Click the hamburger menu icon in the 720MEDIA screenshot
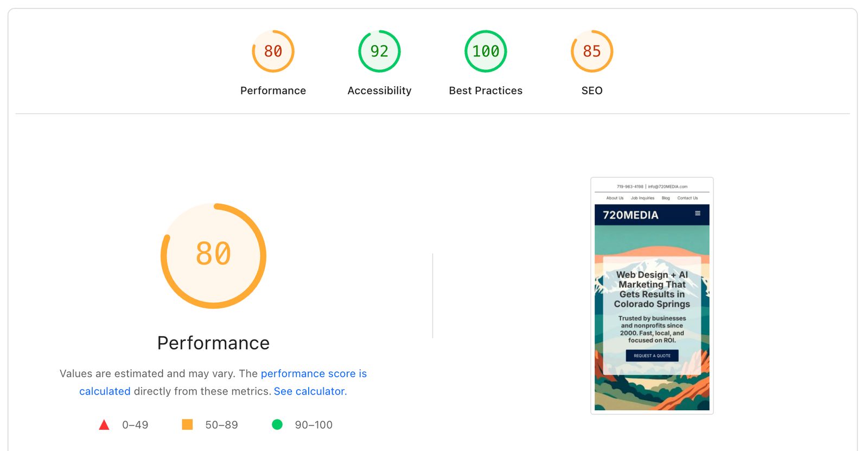Viewport: 868px width, 451px height. click(698, 214)
